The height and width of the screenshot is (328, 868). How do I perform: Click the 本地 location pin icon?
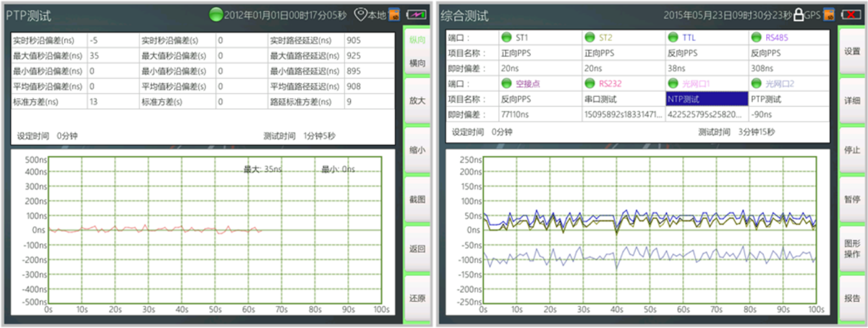(360, 14)
